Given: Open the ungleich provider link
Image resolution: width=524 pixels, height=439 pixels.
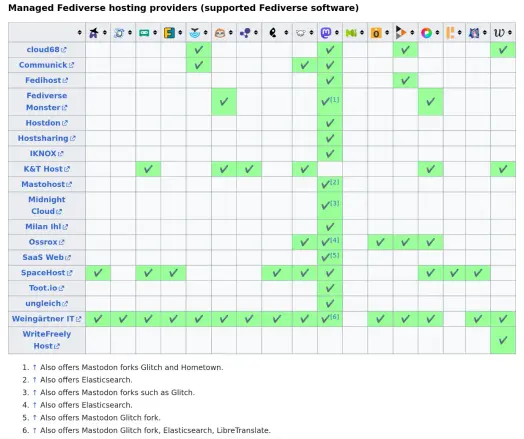Looking at the screenshot, I should [46, 303].
